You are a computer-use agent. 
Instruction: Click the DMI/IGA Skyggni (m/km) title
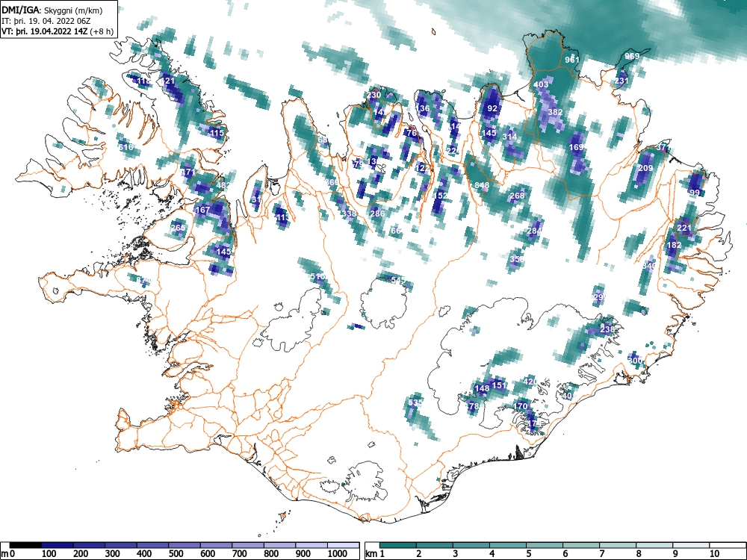pyautogui.click(x=52, y=10)
